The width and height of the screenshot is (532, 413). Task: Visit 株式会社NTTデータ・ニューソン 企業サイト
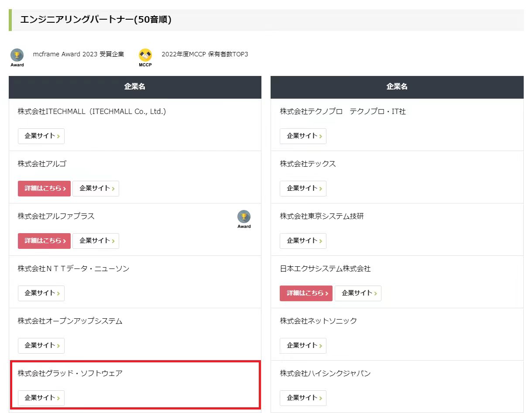41,293
